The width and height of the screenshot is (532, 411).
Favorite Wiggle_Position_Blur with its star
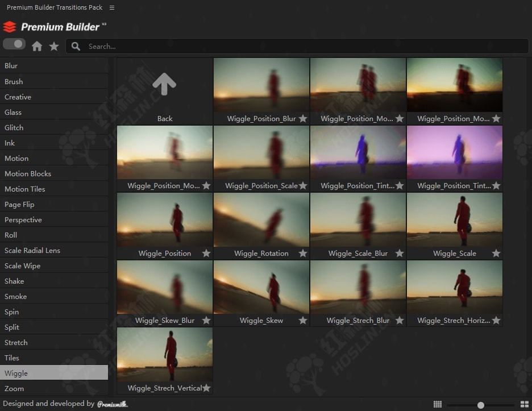click(303, 118)
